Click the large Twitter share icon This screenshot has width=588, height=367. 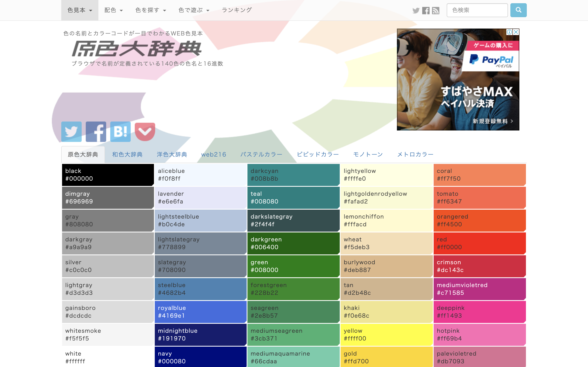[71, 132]
